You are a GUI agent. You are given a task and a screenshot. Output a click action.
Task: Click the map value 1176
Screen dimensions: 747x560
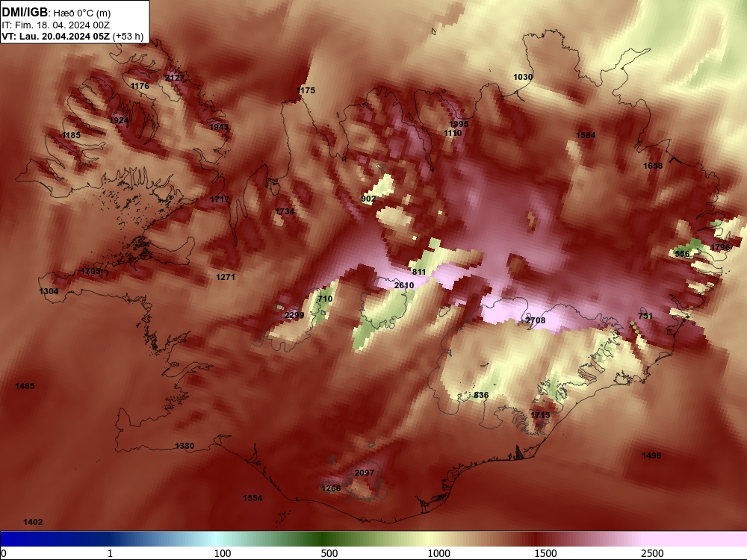tap(140, 86)
